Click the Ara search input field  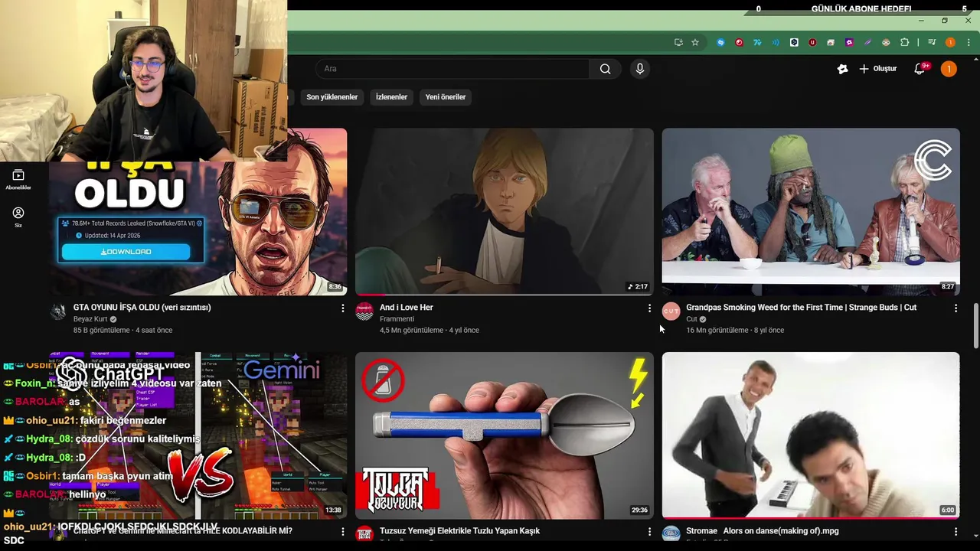(452, 69)
